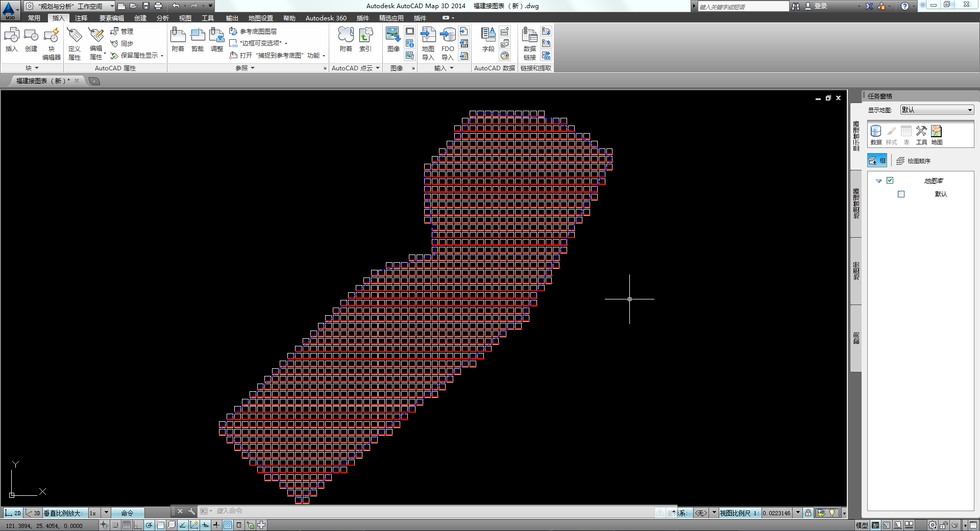This screenshot has width=980, height=531.
Task: Open the workspace dropdown 规划与分析
Action: click(69, 6)
